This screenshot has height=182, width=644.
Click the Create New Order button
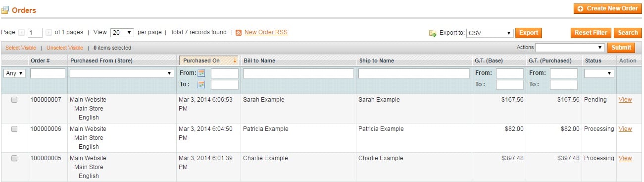pos(607,8)
